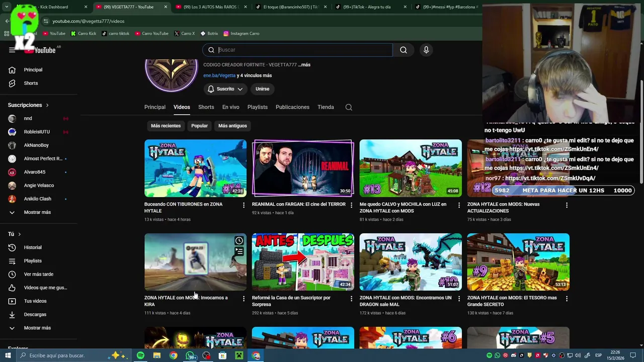Show more under Tú with Mostrar más
Screen dimensions: 644x362
[37, 328]
